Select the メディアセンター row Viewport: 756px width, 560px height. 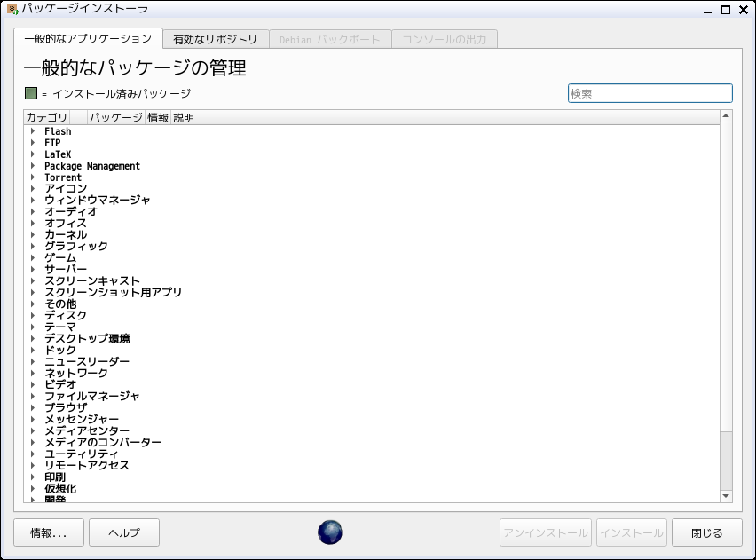click(x=372, y=430)
